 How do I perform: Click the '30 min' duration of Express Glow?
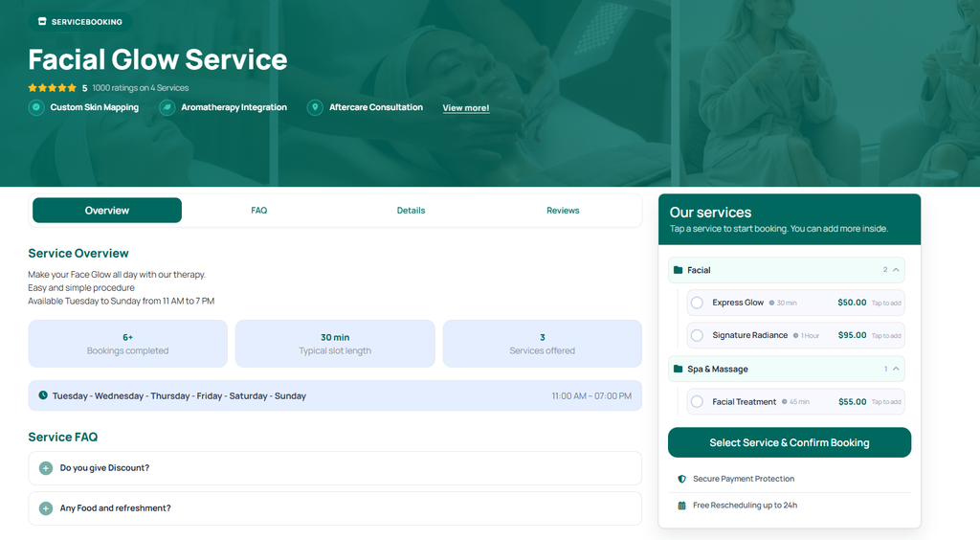pos(787,304)
